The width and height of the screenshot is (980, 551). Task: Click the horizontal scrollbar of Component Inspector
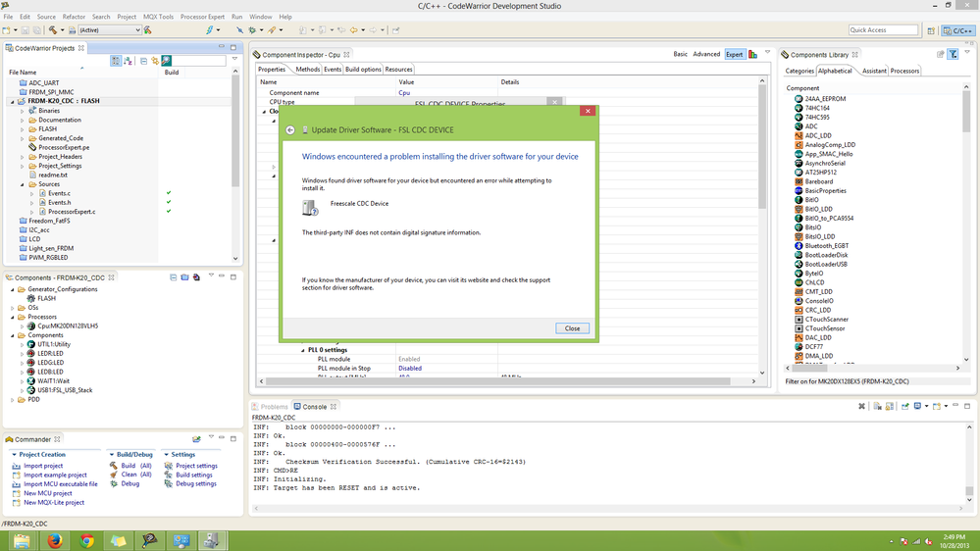[498, 381]
